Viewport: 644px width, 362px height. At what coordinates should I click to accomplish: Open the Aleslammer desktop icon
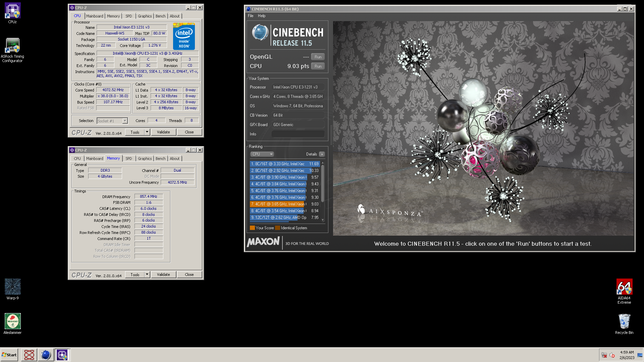coord(12,324)
